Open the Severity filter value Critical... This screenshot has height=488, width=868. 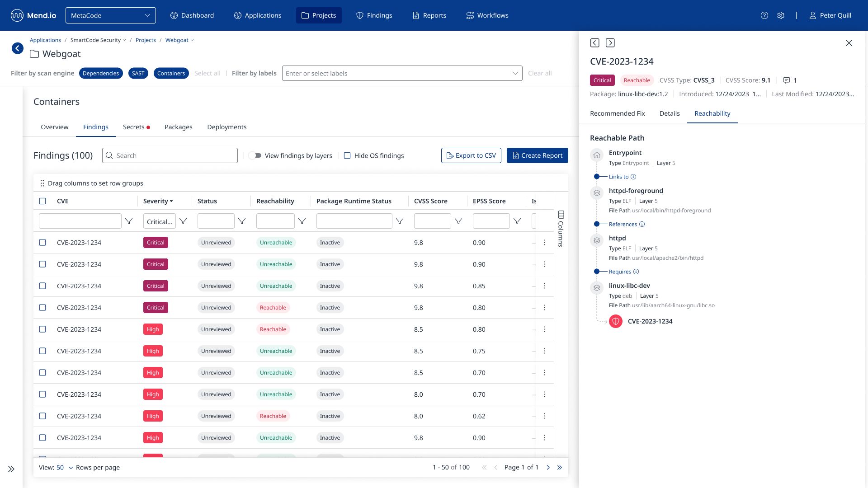160,221
